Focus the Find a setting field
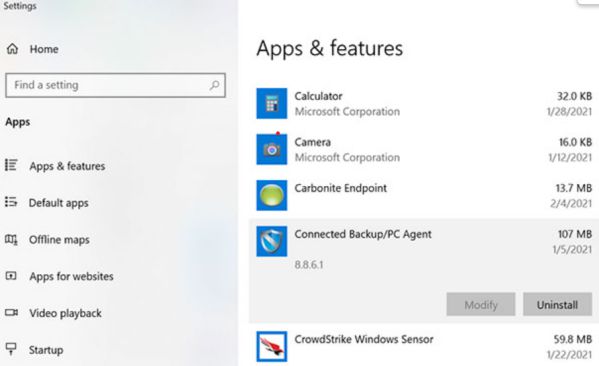Screen dimensions: 599x366 point(115,85)
